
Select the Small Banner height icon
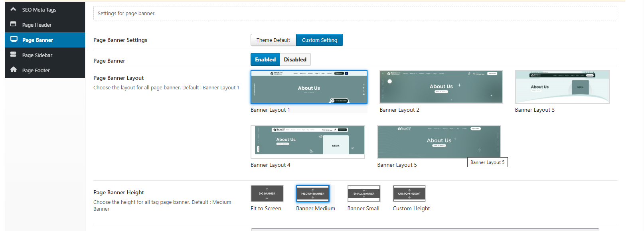pos(363,193)
